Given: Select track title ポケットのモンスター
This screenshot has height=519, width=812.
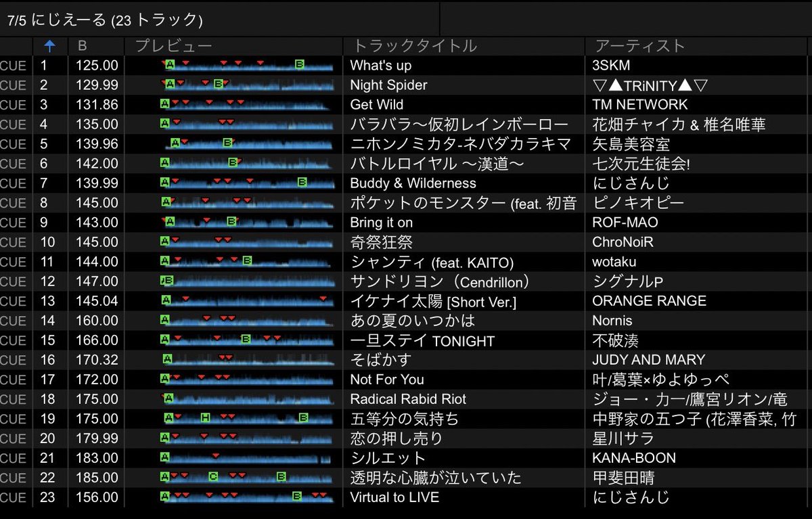Looking at the screenshot, I should [428, 203].
